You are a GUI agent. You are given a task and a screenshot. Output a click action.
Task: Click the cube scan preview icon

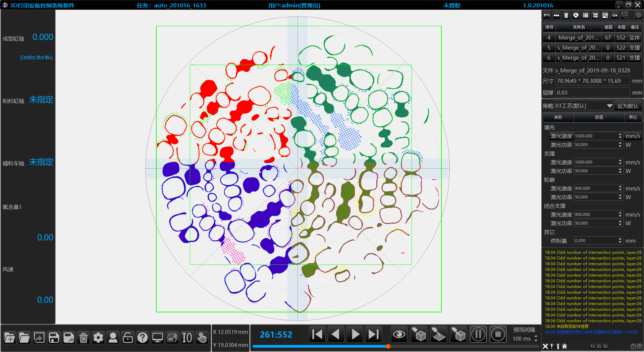click(419, 334)
